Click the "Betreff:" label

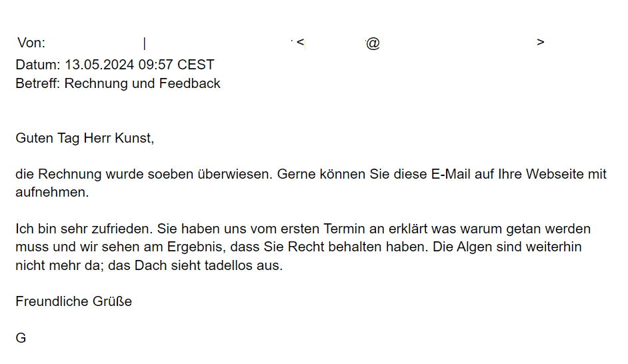37,83
